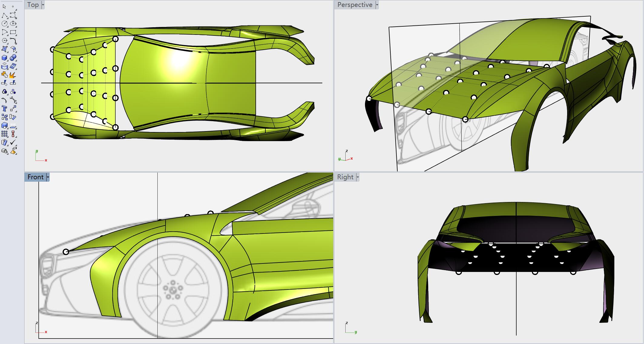This screenshot has width=644, height=344.
Task: Choose the Ellipse tool
Action: 13,24
